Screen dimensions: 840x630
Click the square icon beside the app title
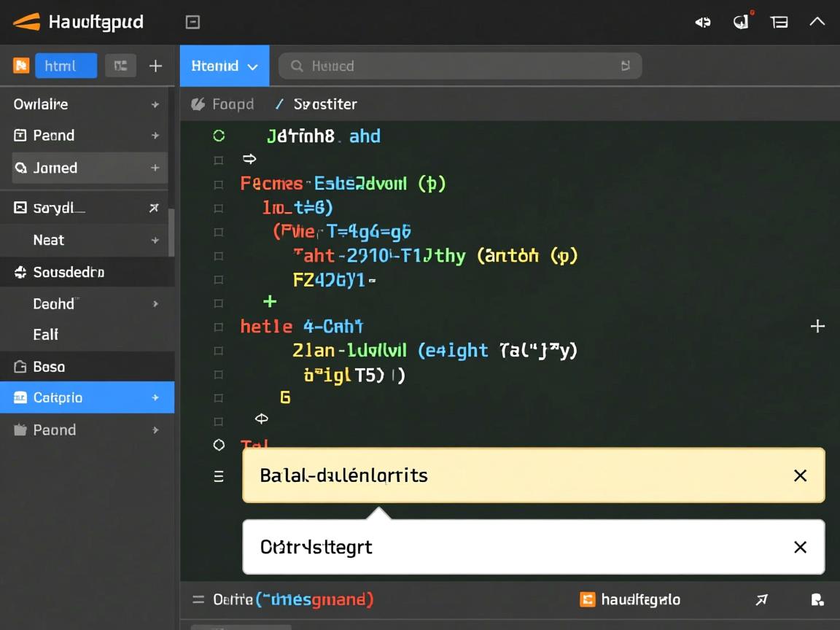(x=192, y=23)
